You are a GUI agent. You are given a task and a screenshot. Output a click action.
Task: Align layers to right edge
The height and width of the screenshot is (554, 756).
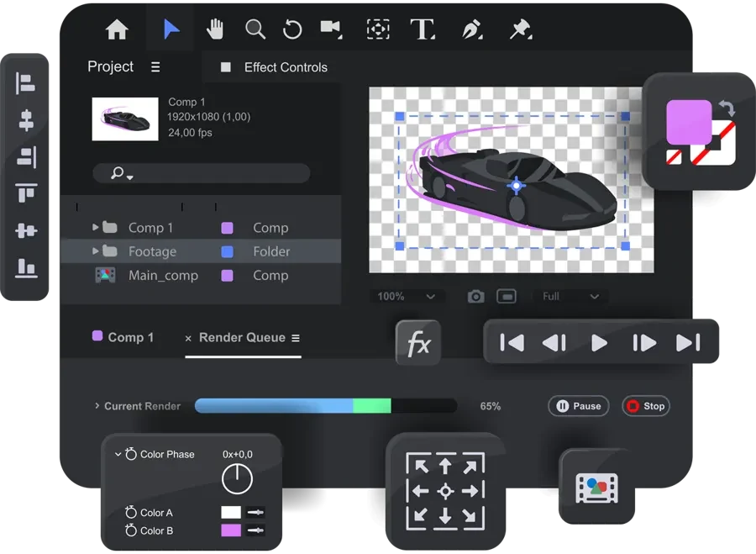coord(27,157)
